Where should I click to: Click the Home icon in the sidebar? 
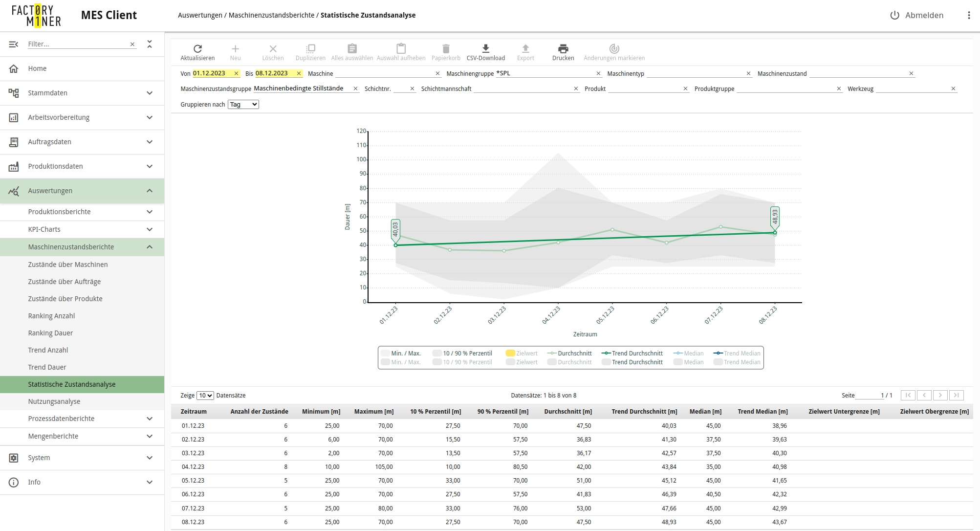tap(14, 68)
